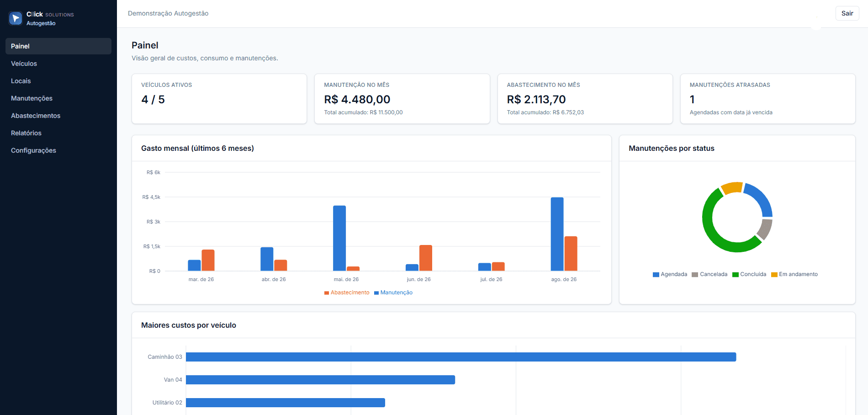Click the Utilitário 02 cost bar
This screenshot has height=415, width=868.
tap(286, 403)
